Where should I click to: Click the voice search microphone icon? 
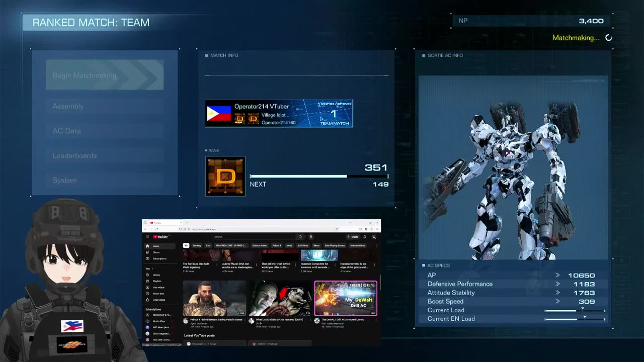311,237
